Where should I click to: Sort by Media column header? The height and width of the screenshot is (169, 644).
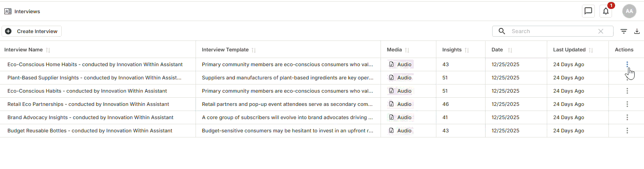pyautogui.click(x=407, y=50)
